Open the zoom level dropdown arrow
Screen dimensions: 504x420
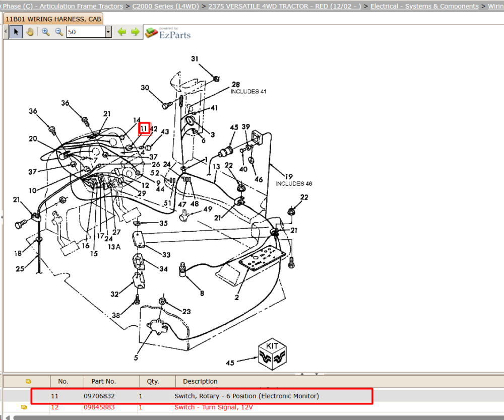[x=108, y=32]
